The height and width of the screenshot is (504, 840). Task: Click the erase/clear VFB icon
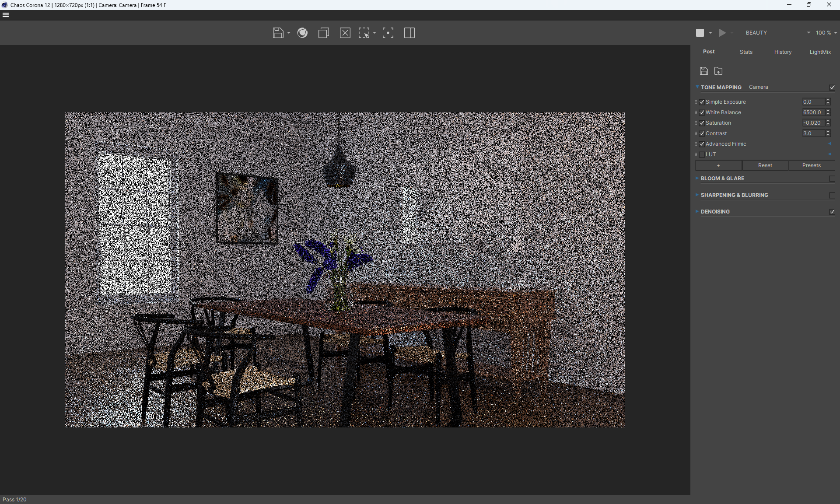coord(345,33)
